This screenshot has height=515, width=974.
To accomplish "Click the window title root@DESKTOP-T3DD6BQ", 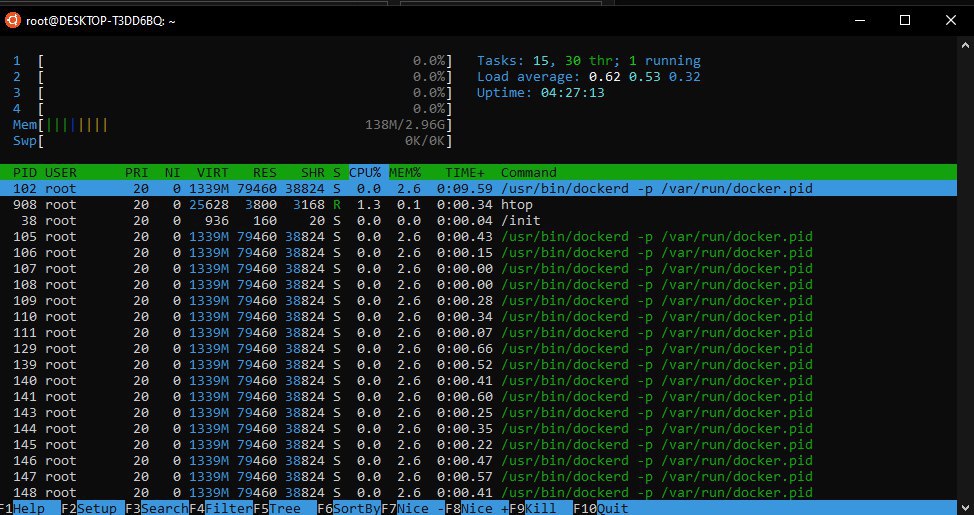I will (101, 21).
